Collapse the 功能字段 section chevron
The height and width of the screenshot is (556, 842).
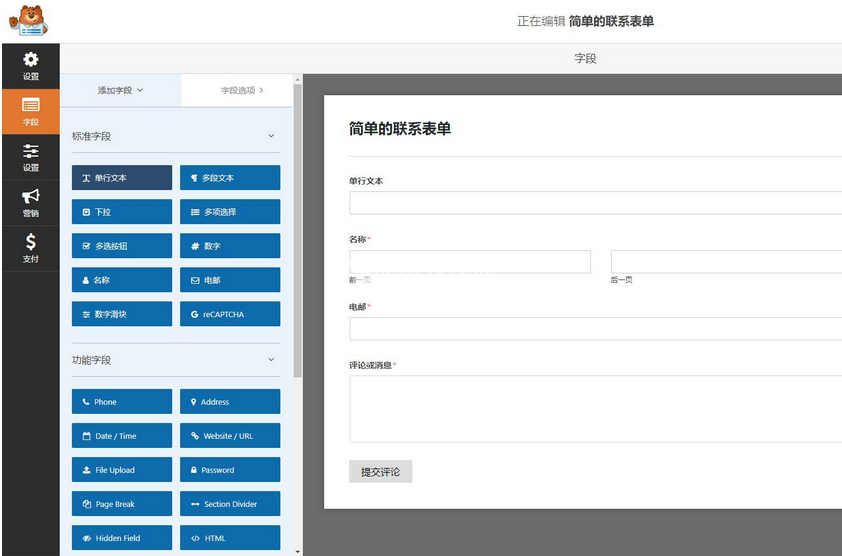tap(271, 359)
